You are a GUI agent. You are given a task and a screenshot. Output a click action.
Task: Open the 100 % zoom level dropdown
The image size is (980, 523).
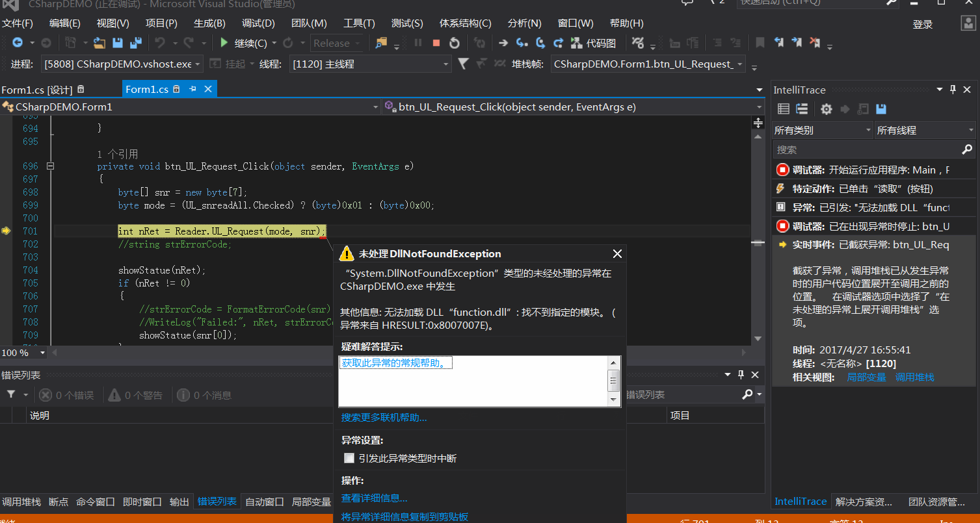click(x=23, y=353)
